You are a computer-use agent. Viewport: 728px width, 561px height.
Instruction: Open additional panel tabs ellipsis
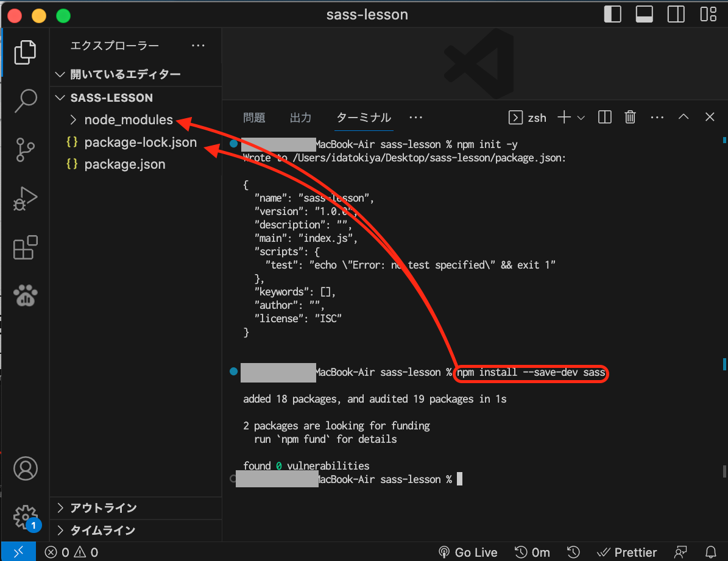[415, 118]
